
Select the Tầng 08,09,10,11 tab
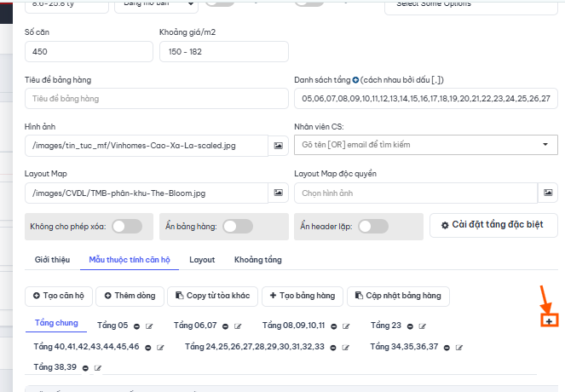[293, 326]
